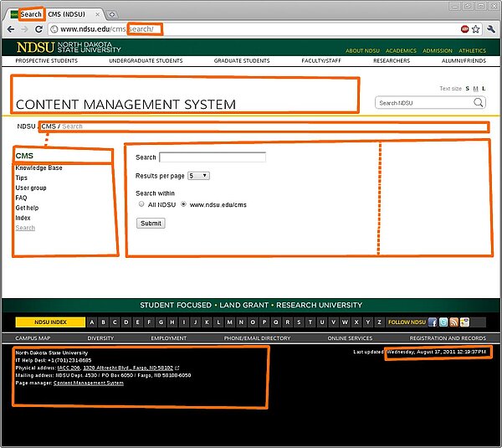Select the All NDSU radio button
The height and width of the screenshot is (448, 502).
tap(141, 204)
